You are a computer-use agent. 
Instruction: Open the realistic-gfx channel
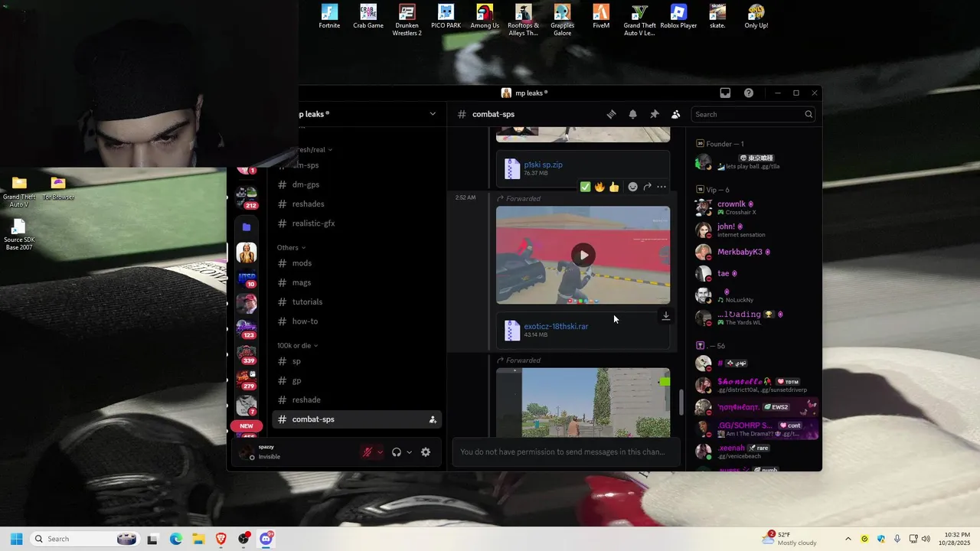point(313,223)
